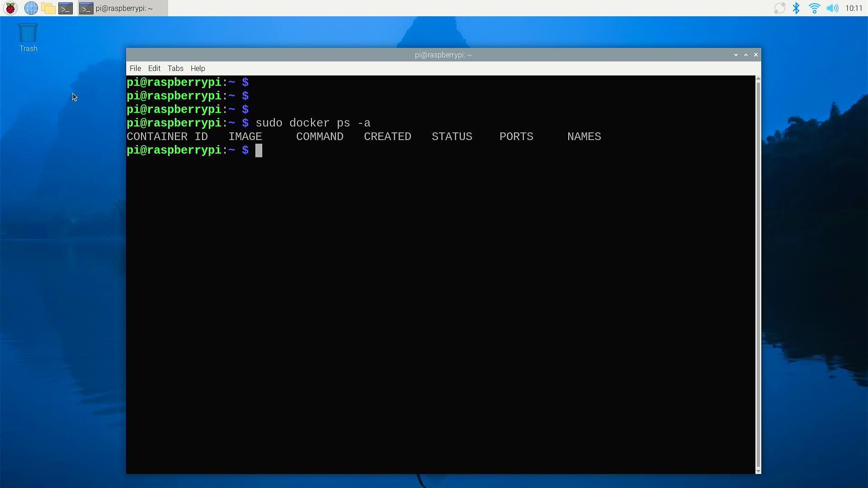Click the 'sudo docker ps -a' command text
The width and height of the screenshot is (868, 488).
point(313,123)
